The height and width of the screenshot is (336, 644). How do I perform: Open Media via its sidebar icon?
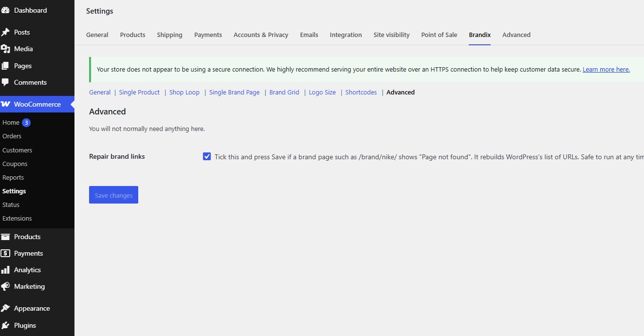pos(5,49)
